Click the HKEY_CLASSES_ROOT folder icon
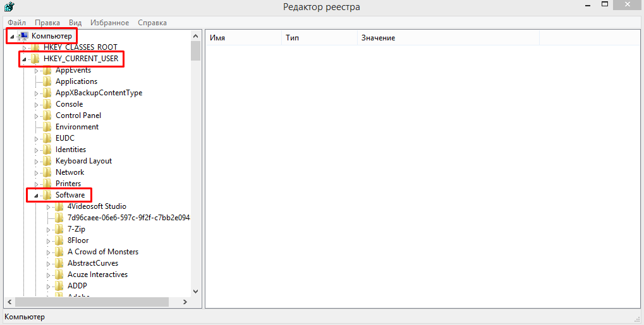 tap(36, 47)
